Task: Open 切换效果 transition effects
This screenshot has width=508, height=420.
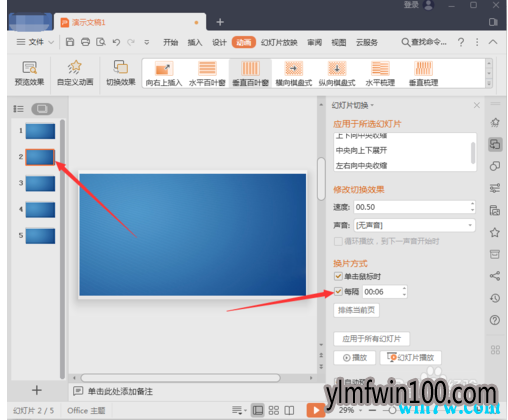Action: (121, 73)
